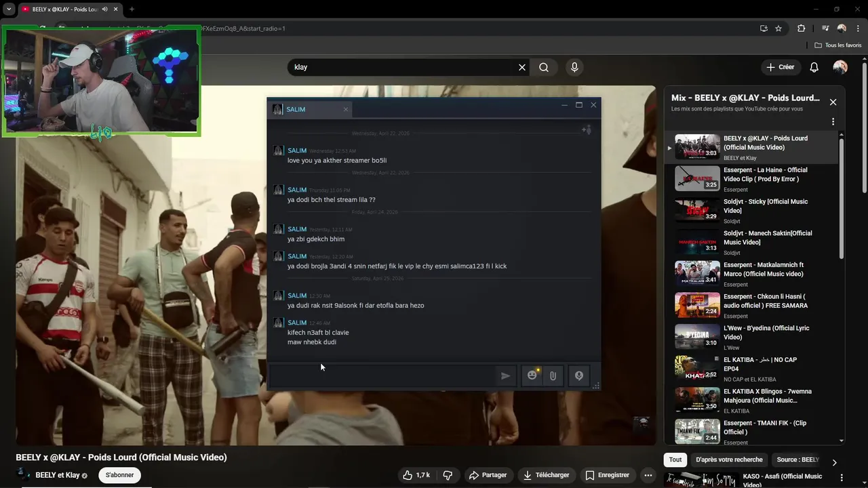Click SALIM name on 'love you ya akther' message

click(x=297, y=150)
